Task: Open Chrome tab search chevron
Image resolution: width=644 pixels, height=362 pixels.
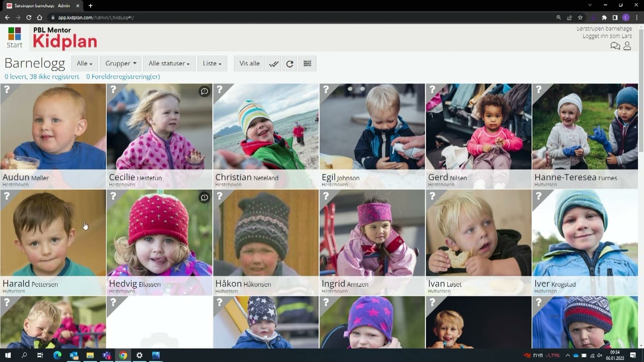Action: click(x=590, y=5)
